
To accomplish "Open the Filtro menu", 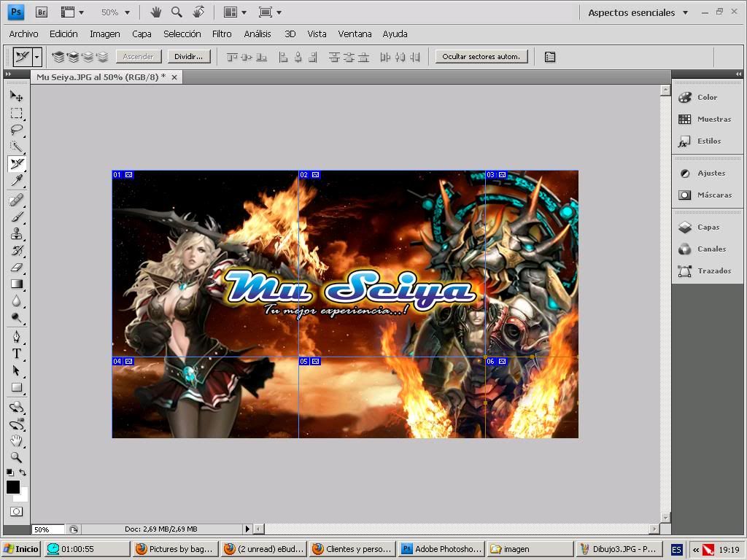I will coord(222,34).
